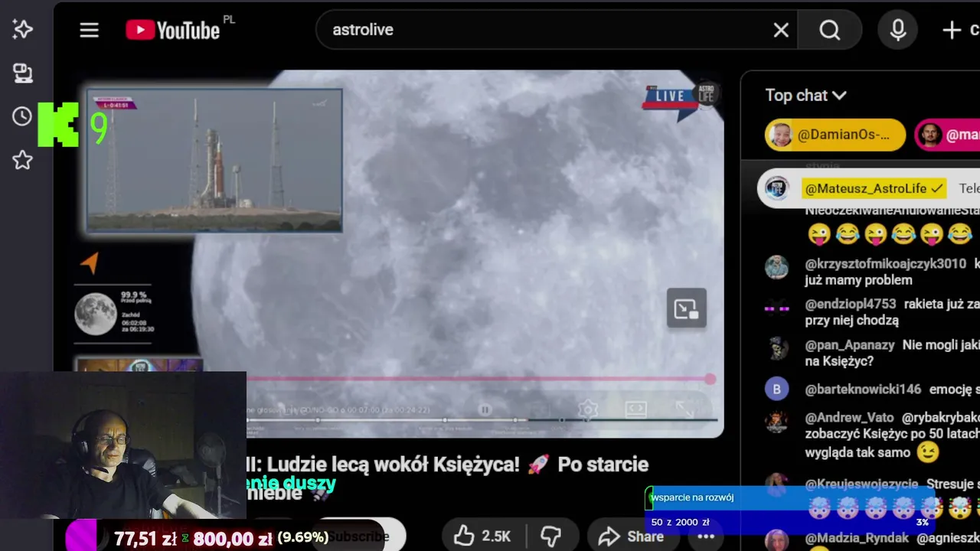Open @endziopl4753 chat author name
The height and width of the screenshot is (551, 980).
pyautogui.click(x=851, y=304)
